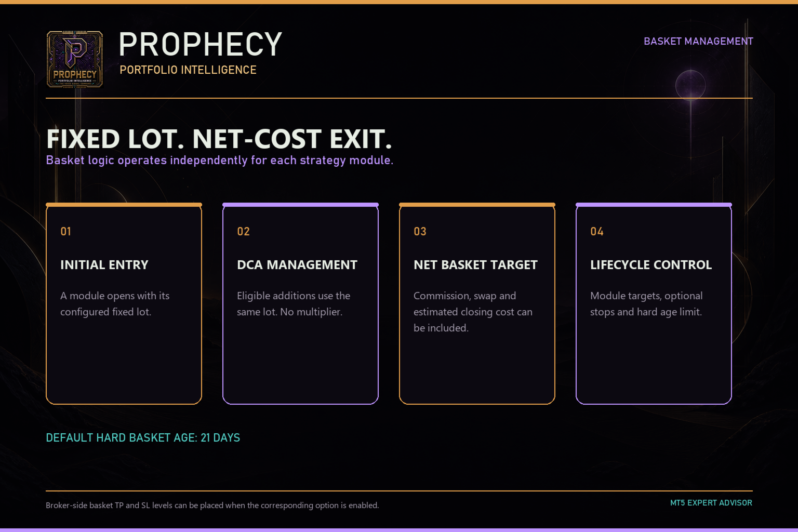Click the basket logic subtitle line
The image size is (798, 532).
[x=220, y=160]
